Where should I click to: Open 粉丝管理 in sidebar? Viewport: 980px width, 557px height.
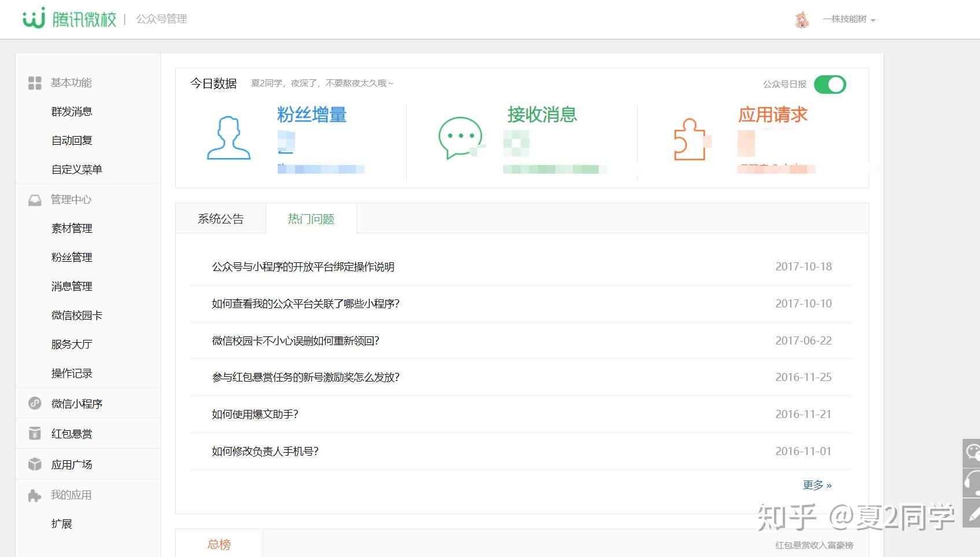pos(72,257)
